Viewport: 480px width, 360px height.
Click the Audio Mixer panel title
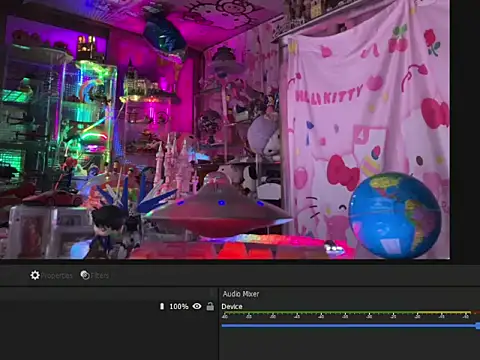241,294
